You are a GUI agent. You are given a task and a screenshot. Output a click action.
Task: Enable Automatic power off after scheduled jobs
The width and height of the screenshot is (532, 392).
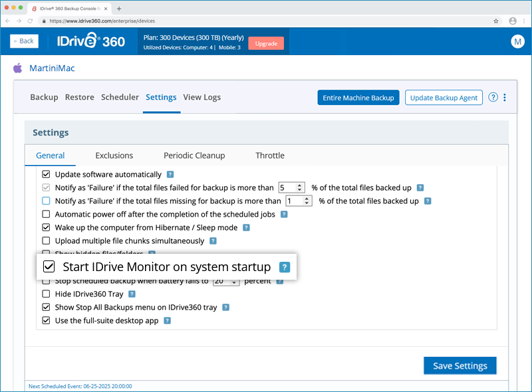[46, 214]
